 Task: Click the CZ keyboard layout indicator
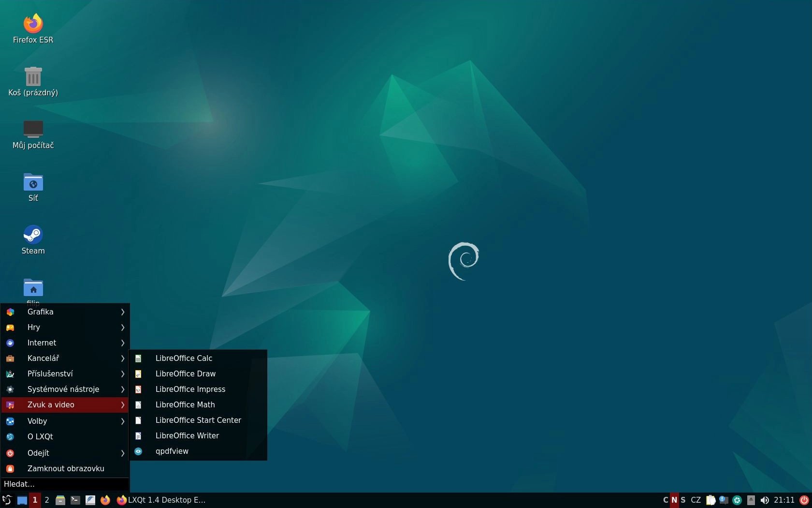(x=696, y=500)
